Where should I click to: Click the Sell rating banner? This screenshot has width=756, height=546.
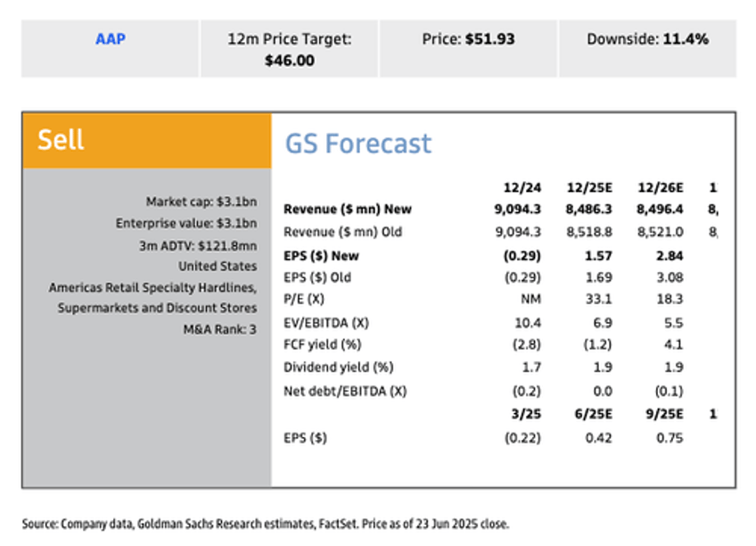click(147, 140)
